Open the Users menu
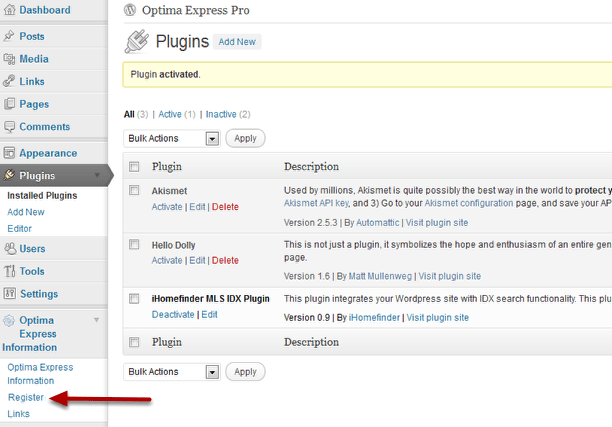Viewport: 612px width, 427px height. coord(32,249)
